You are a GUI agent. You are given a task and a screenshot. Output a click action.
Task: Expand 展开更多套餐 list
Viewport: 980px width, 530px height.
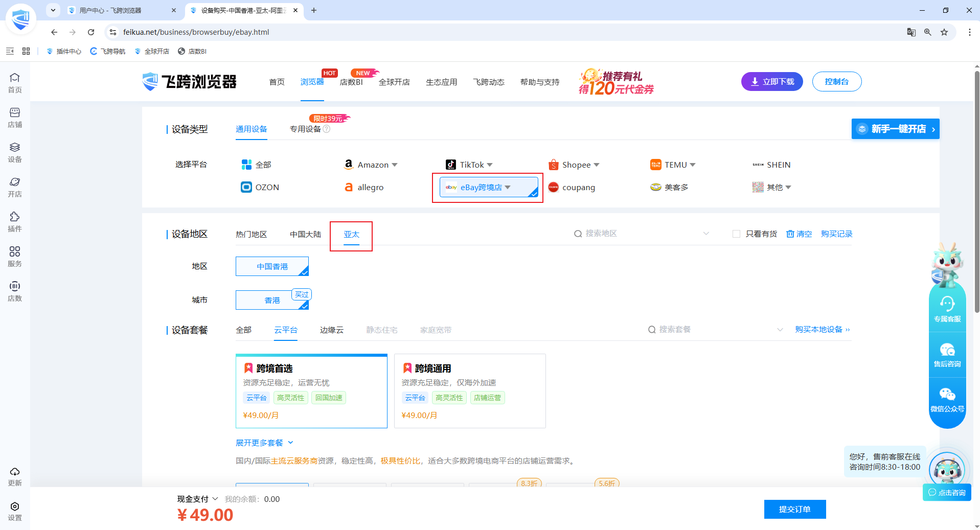coord(264,443)
